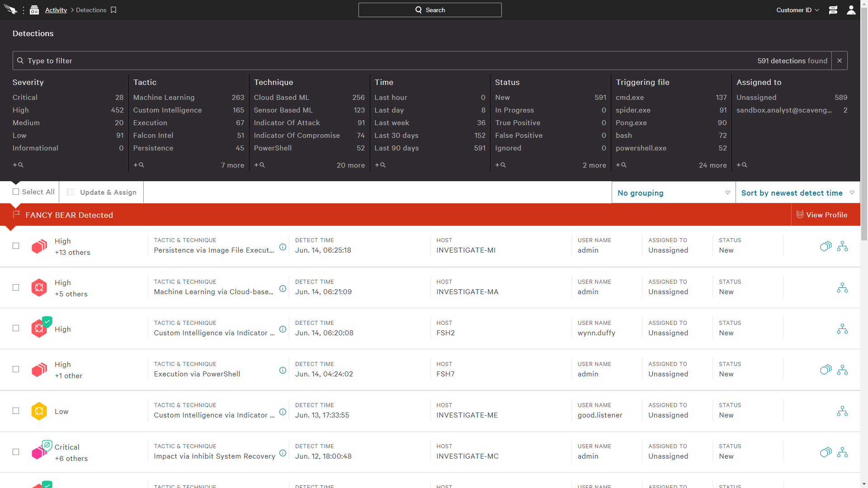Open the Customer ID dropdown
868x488 pixels.
pyautogui.click(x=797, y=10)
